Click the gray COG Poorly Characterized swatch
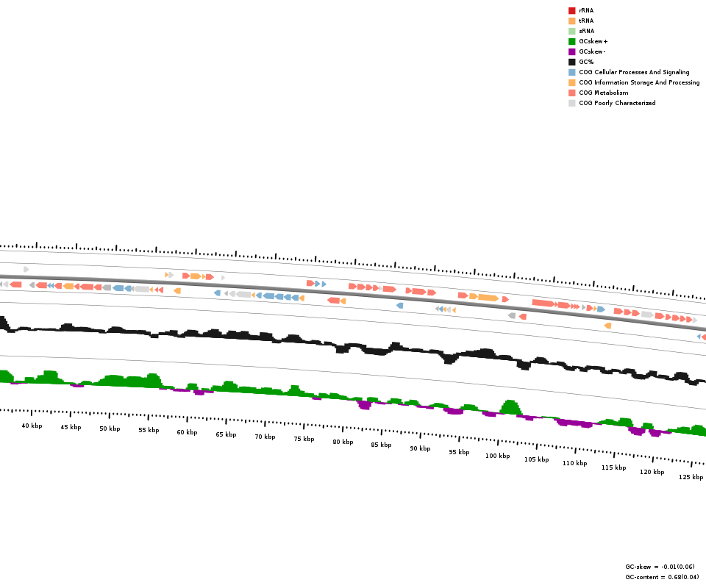Image resolution: width=706 pixels, height=588 pixels. point(571,103)
